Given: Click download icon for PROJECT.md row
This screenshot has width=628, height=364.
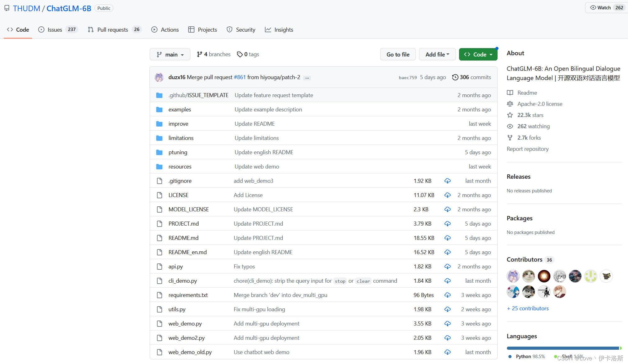Looking at the screenshot, I should pyautogui.click(x=447, y=224).
